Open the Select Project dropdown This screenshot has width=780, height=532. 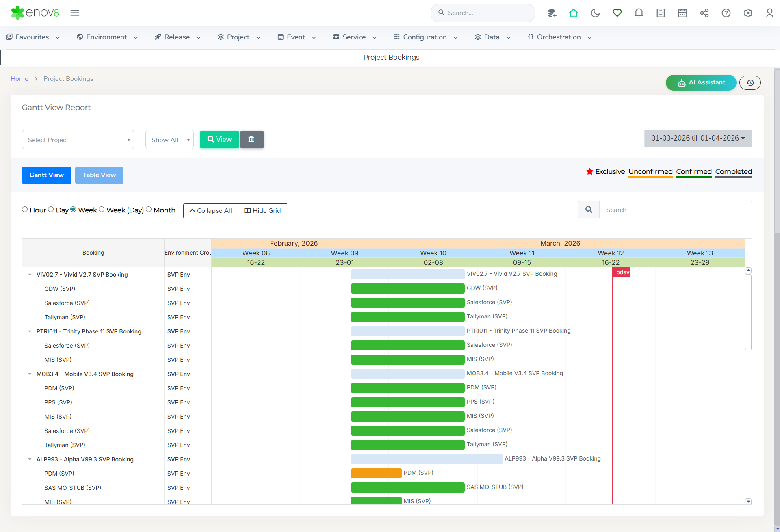coord(78,140)
